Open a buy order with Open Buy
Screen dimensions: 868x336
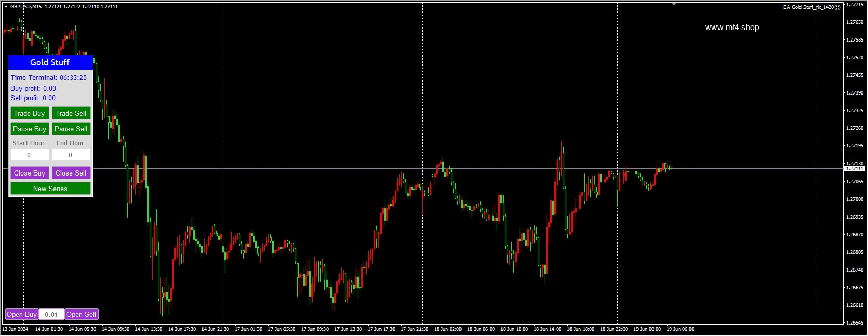coord(22,314)
